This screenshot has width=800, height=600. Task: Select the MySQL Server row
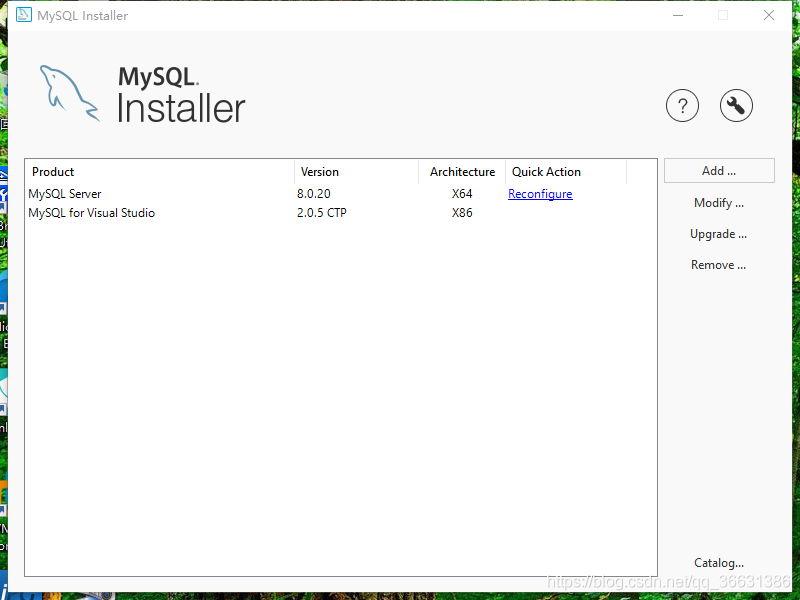(x=341, y=194)
